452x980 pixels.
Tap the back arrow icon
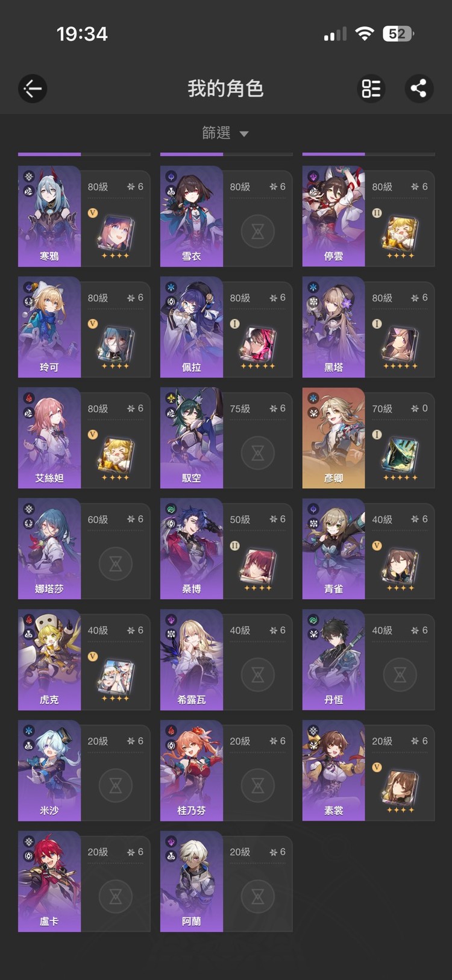33,89
